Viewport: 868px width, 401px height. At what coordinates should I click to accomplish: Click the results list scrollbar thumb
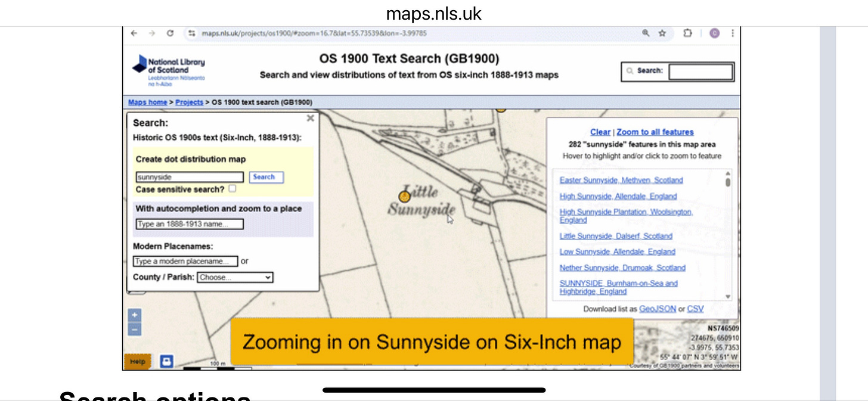point(728,182)
